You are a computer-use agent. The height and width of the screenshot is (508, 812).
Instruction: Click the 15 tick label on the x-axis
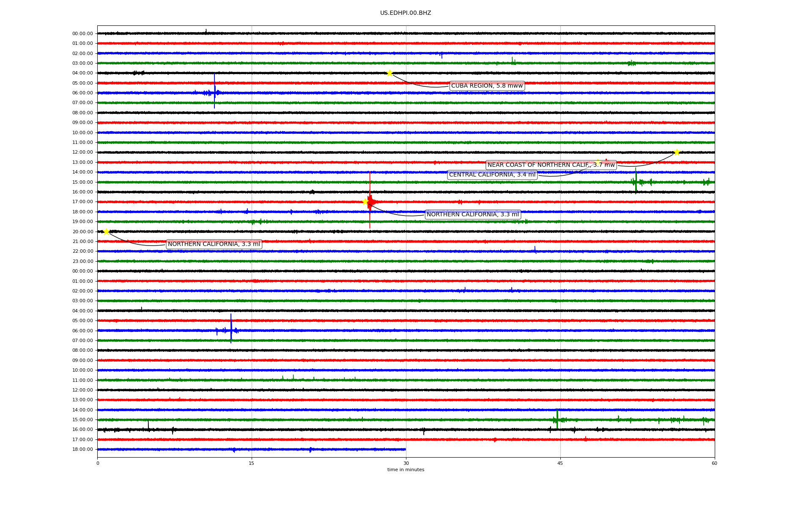point(252,463)
